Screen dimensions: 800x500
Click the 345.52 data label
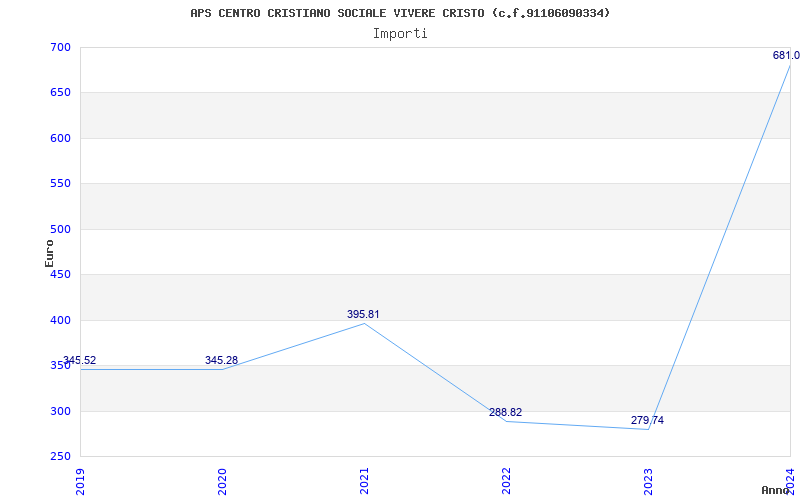click(x=79, y=361)
